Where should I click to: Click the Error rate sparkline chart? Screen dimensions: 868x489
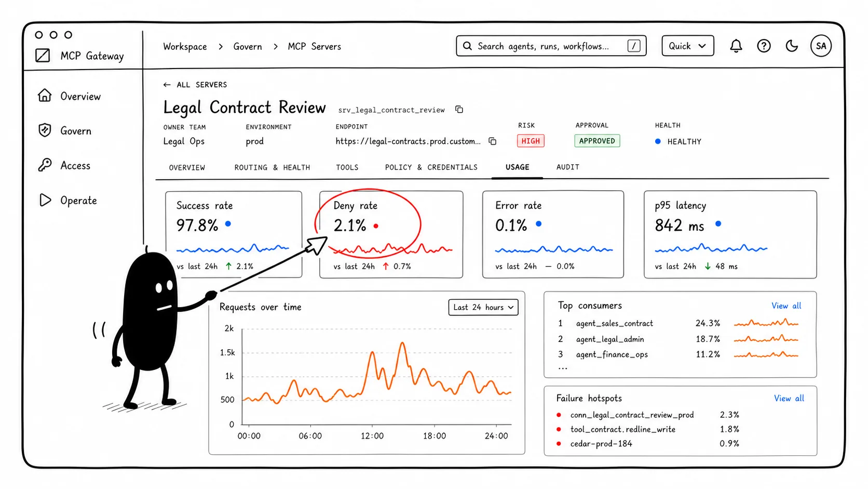(554, 250)
